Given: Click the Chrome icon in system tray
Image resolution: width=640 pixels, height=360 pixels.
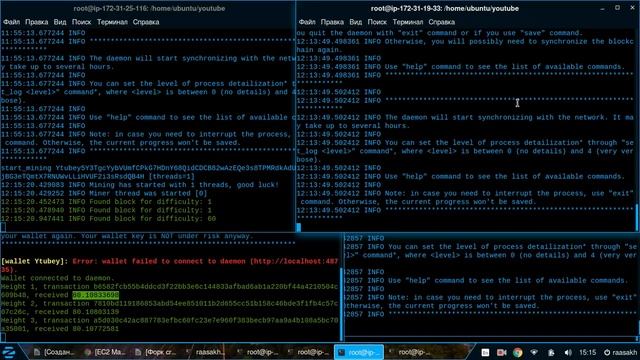Looking at the screenshot, I should click(x=518, y=352).
